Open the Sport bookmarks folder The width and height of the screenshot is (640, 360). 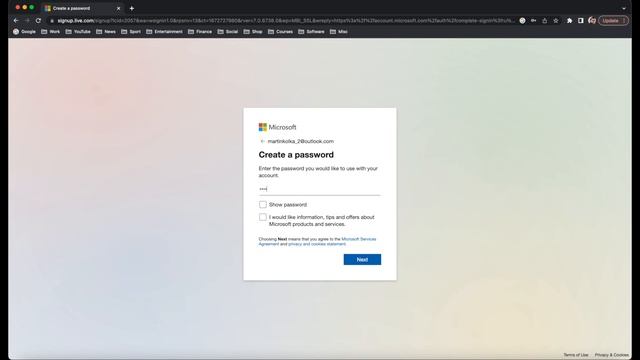pos(131,31)
